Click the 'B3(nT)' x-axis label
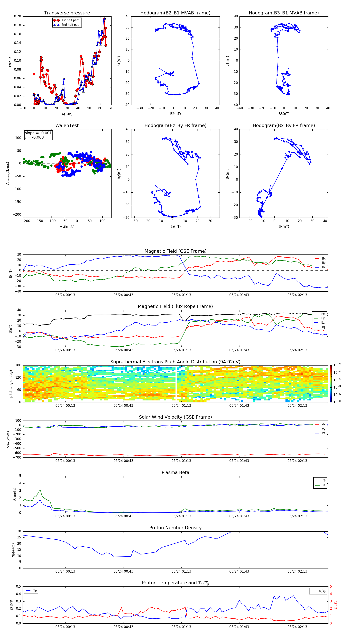Screen dimensions: 351x644 coord(284,114)
